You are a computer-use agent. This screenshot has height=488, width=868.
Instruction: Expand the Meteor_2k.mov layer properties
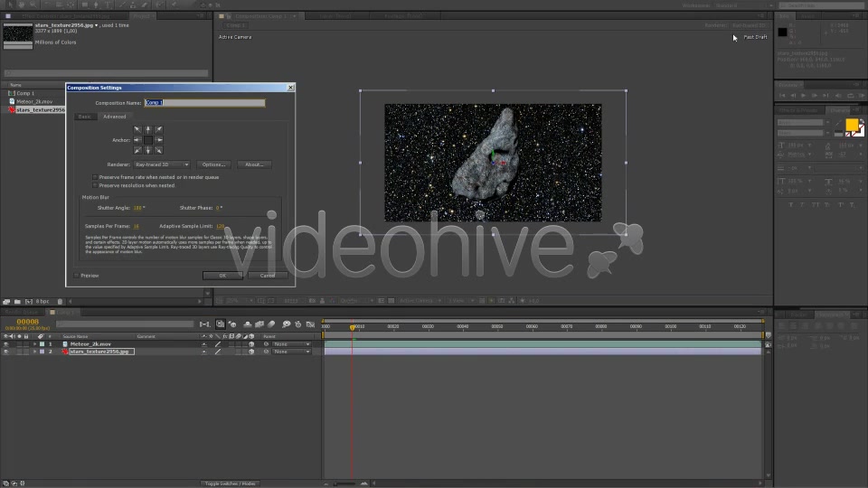(x=35, y=344)
